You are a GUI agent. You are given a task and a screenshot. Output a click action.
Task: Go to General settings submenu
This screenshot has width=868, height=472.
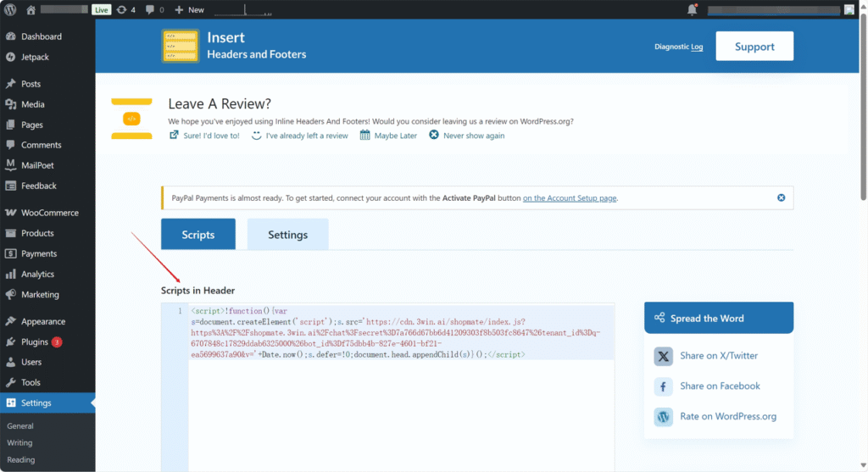(20, 426)
